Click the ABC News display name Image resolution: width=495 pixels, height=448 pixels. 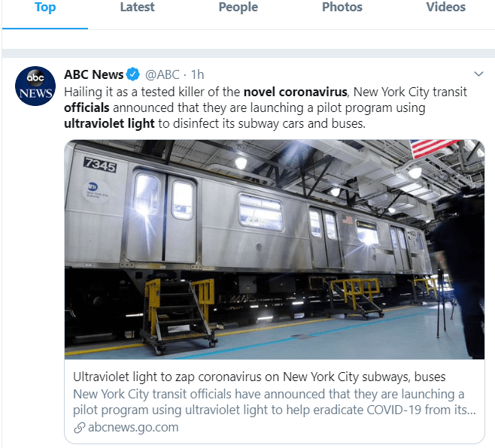[x=94, y=74]
